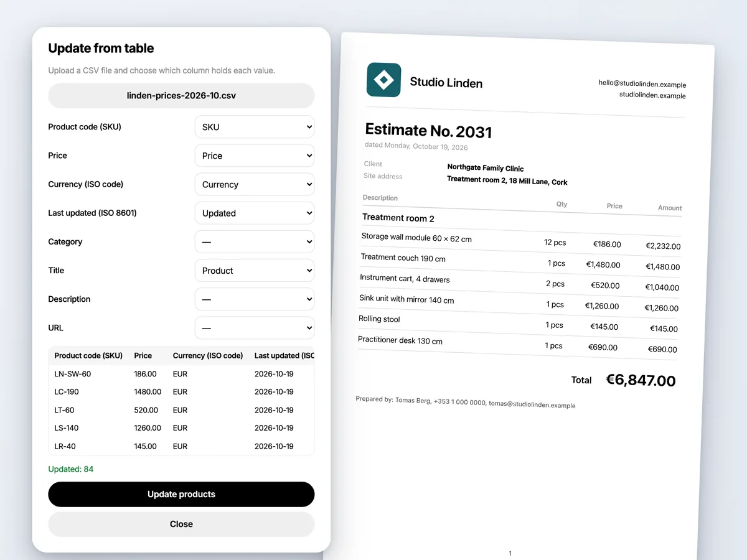
Task: Click the 'Treatment couch 190 cm' line
Action: [403, 258]
